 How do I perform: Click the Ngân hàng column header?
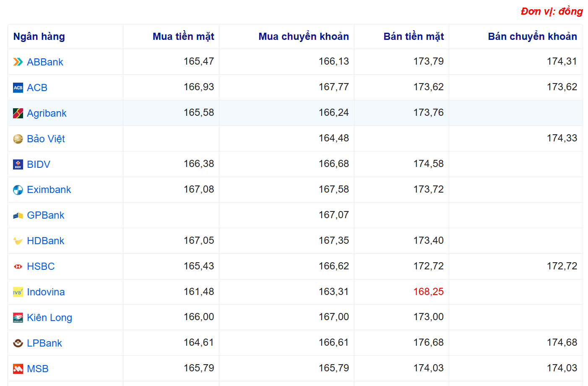39,37
